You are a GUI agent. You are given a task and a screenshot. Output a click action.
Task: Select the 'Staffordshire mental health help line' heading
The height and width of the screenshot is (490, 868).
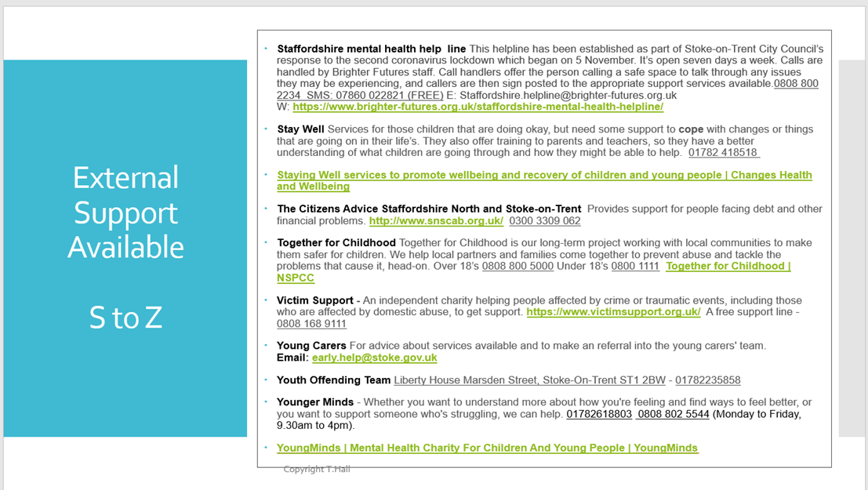372,49
